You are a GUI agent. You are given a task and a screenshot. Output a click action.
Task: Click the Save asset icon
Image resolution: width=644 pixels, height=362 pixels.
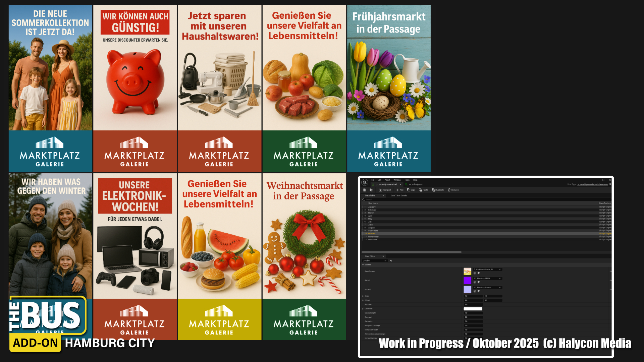click(x=365, y=190)
